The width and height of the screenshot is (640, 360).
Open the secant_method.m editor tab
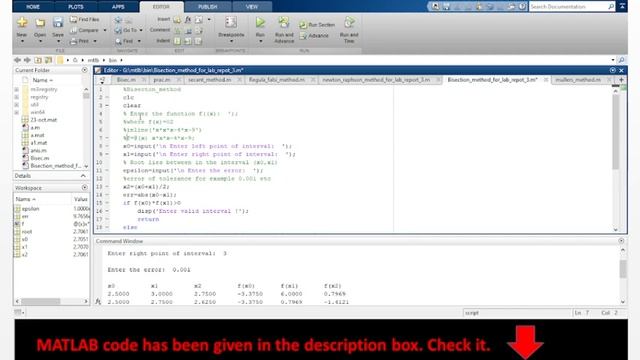pos(210,80)
